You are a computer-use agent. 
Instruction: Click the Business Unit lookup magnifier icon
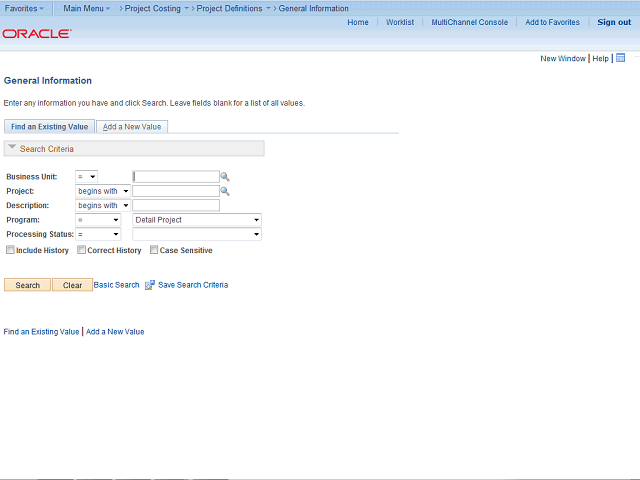pyautogui.click(x=225, y=177)
